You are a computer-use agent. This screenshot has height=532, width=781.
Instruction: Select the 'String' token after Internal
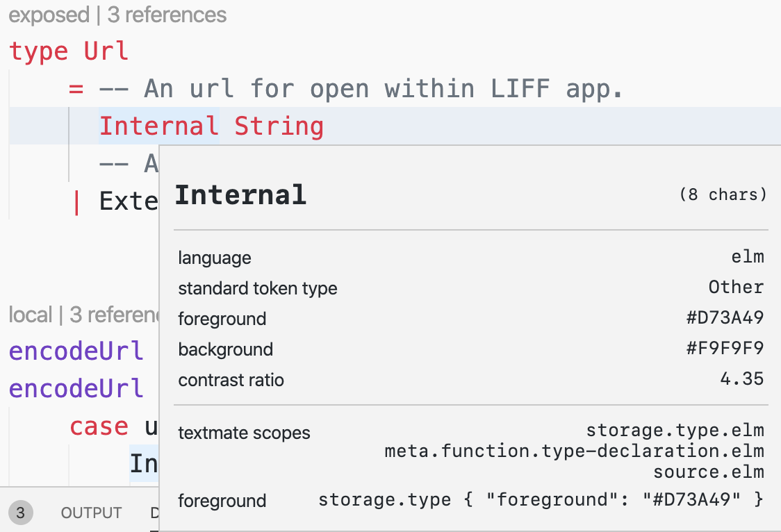coord(279,126)
